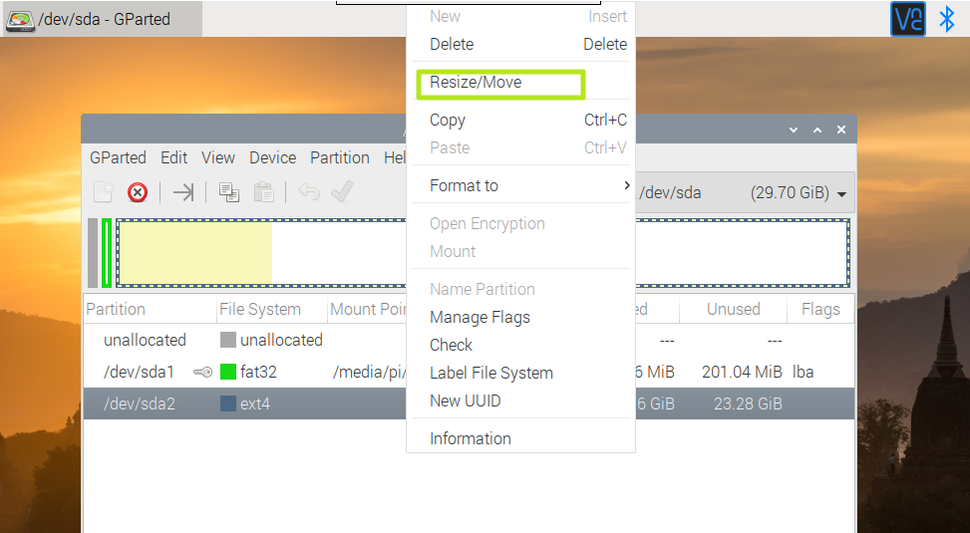Choose Label File System option
The height and width of the screenshot is (533, 970).
point(491,373)
